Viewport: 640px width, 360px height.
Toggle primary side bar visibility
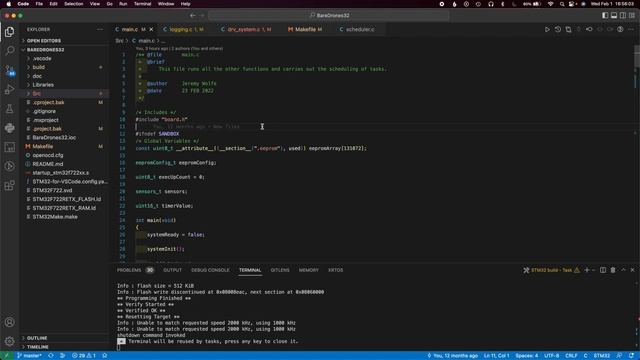605,16
